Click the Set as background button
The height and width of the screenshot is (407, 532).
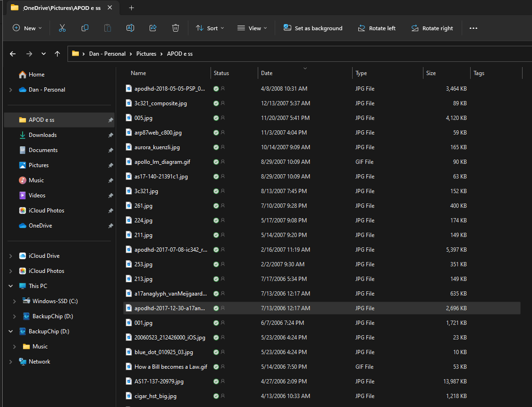click(x=313, y=28)
